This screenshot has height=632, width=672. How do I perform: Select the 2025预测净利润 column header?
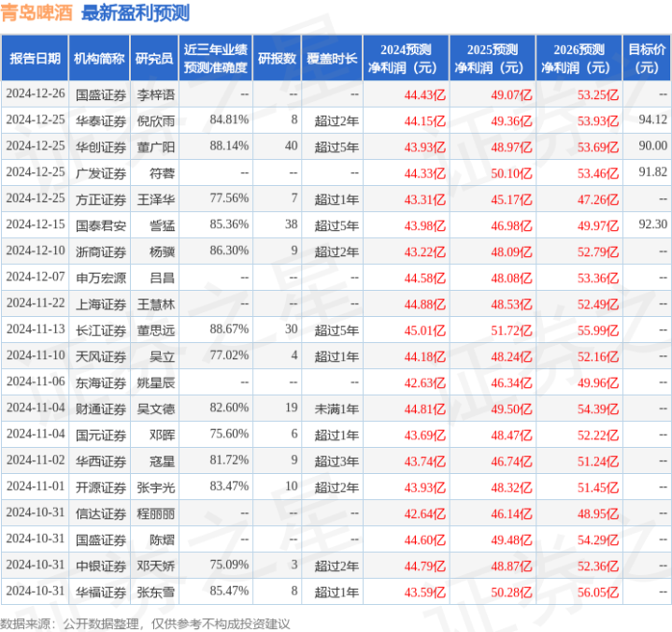493,58
